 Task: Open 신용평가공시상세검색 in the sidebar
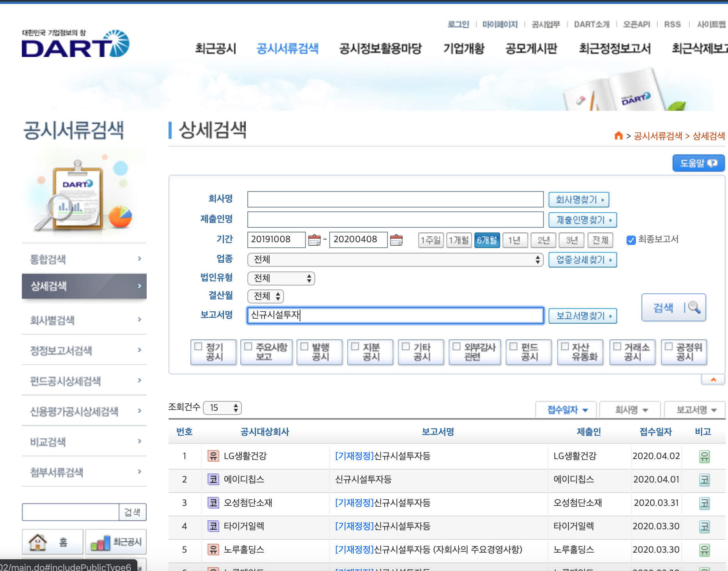pos(84,411)
